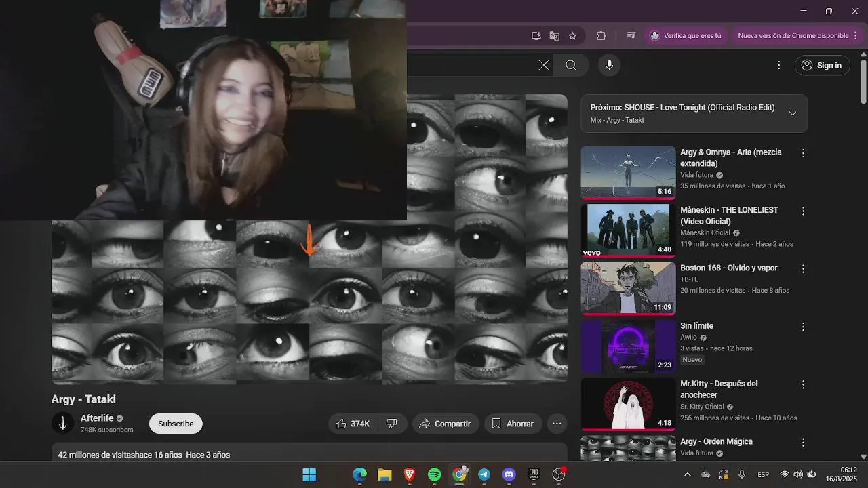Image resolution: width=868 pixels, height=488 pixels.
Task: Open 'Argy & Omnya - Aria' video thumbnail
Action: click(x=628, y=173)
